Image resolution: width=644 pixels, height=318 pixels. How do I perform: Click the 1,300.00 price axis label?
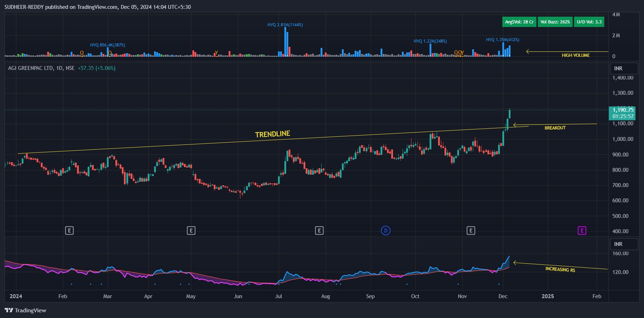623,93
